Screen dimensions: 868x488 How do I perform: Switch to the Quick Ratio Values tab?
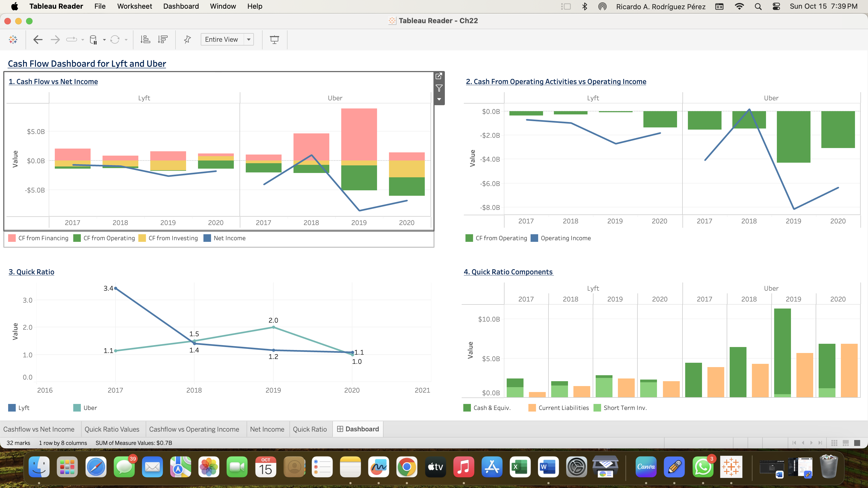click(x=112, y=429)
